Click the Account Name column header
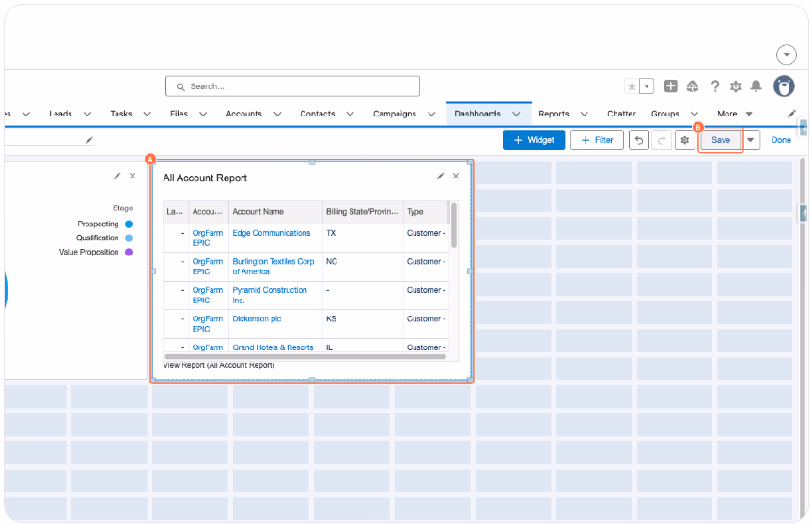 pyautogui.click(x=275, y=212)
